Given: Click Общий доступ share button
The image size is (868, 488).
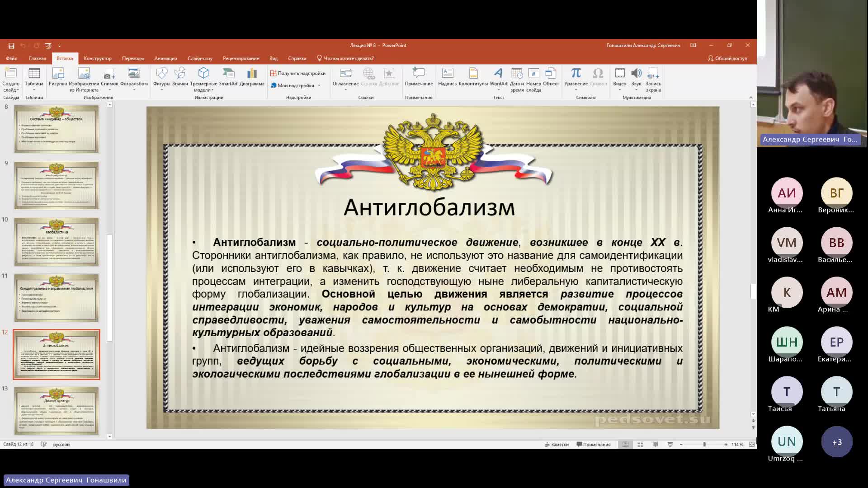Looking at the screenshot, I should tap(727, 58).
